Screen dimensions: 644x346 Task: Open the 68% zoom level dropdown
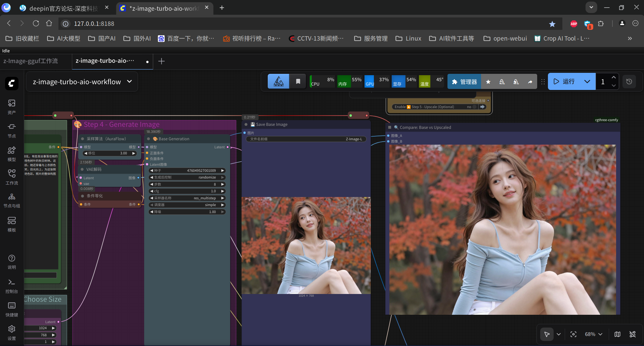(594, 334)
